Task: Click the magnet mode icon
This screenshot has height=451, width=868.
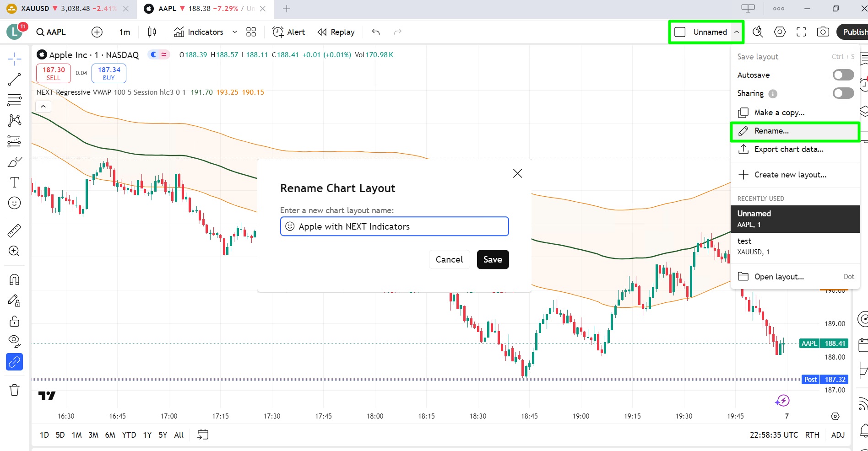Action: 14,279
